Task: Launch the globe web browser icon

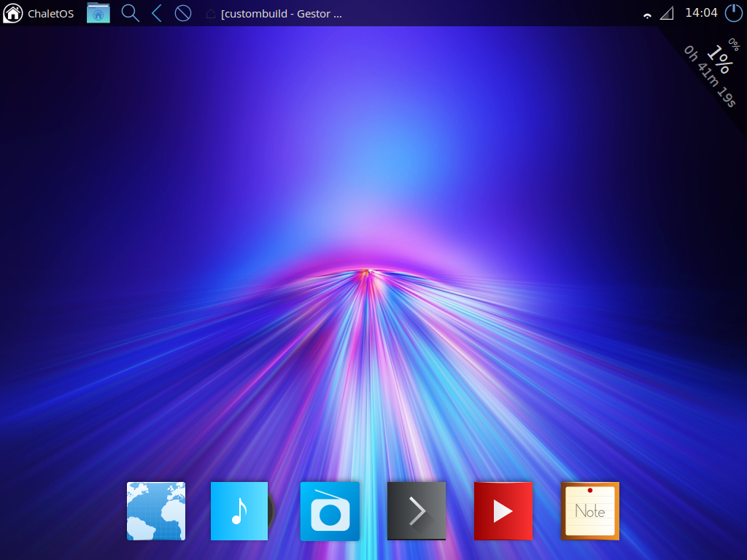Action: tap(156, 511)
